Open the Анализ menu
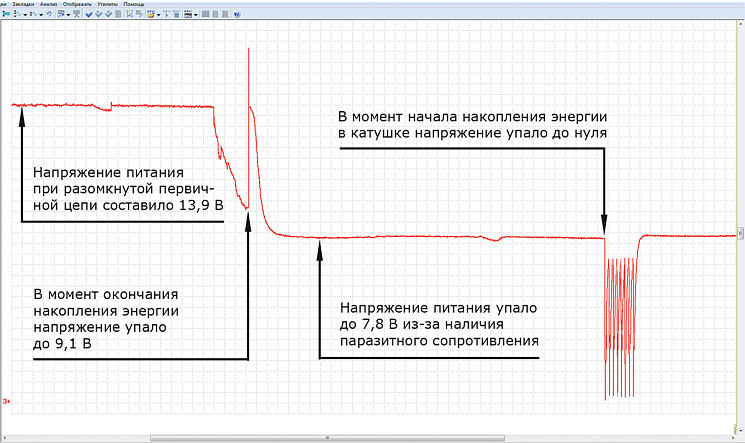The width and height of the screenshot is (745, 443). 48,4
